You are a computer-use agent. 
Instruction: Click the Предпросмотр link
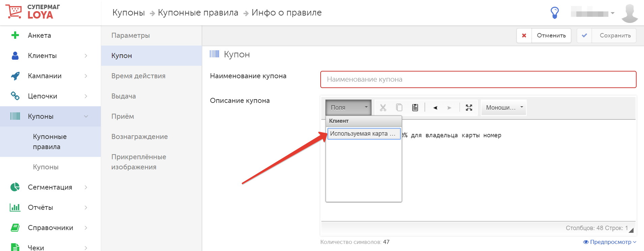tap(610, 242)
